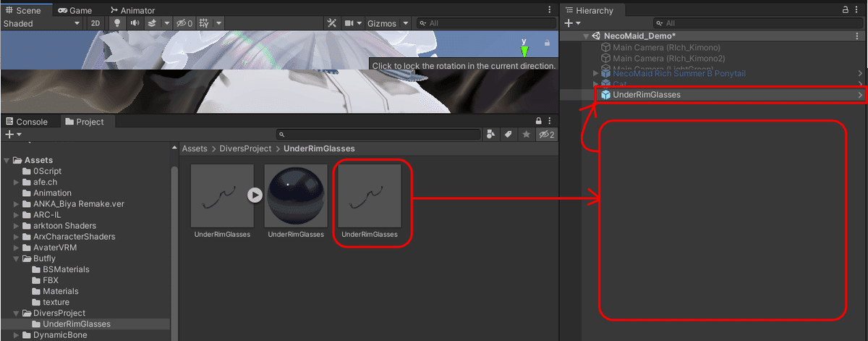Open the scene effects dropdown arrow
Viewport: 868px width, 341px height.
tap(167, 23)
